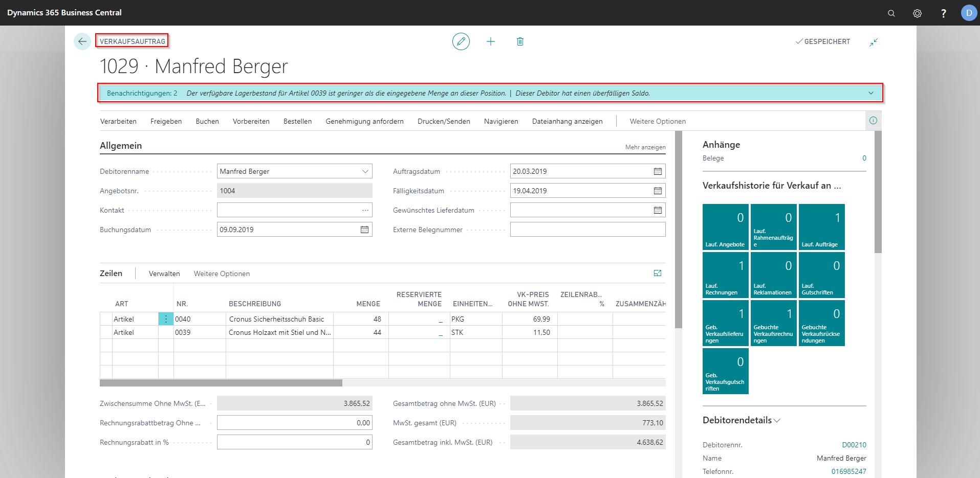Expand the Debitorenname dropdown
Screen dimensions: 980x478
click(x=365, y=171)
